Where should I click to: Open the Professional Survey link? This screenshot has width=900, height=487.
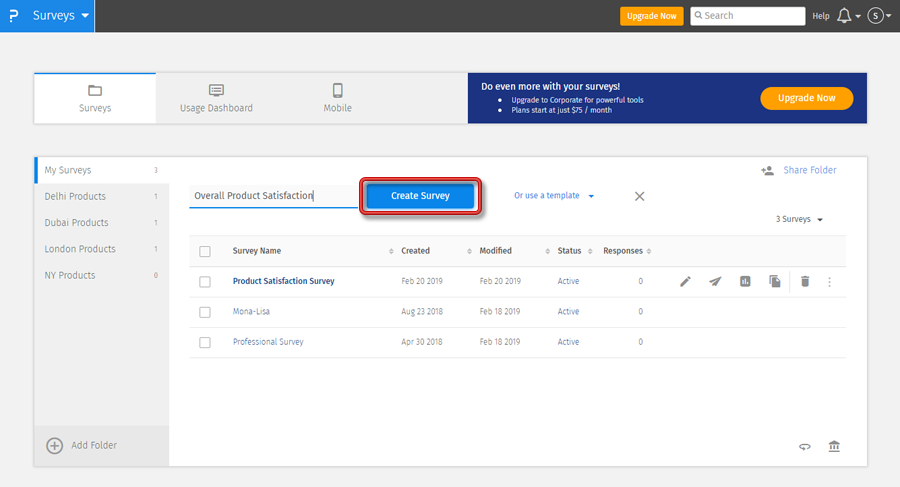[x=268, y=342]
